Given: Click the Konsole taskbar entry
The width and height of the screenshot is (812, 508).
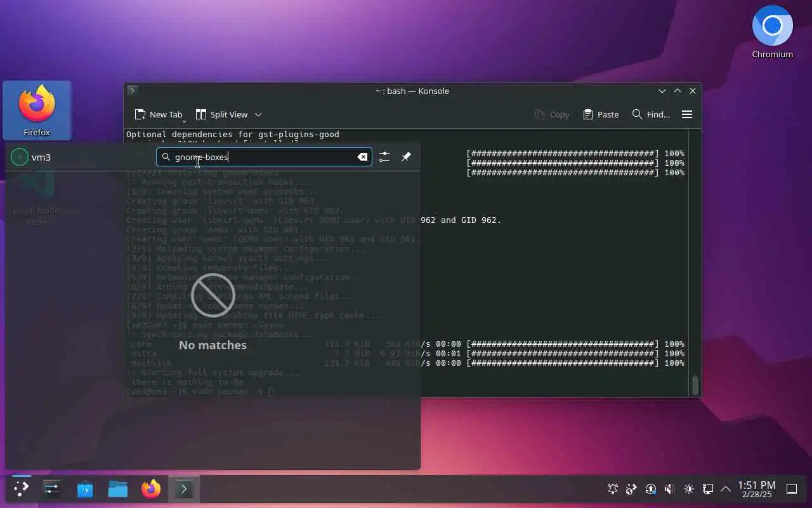Looking at the screenshot, I should tap(184, 489).
